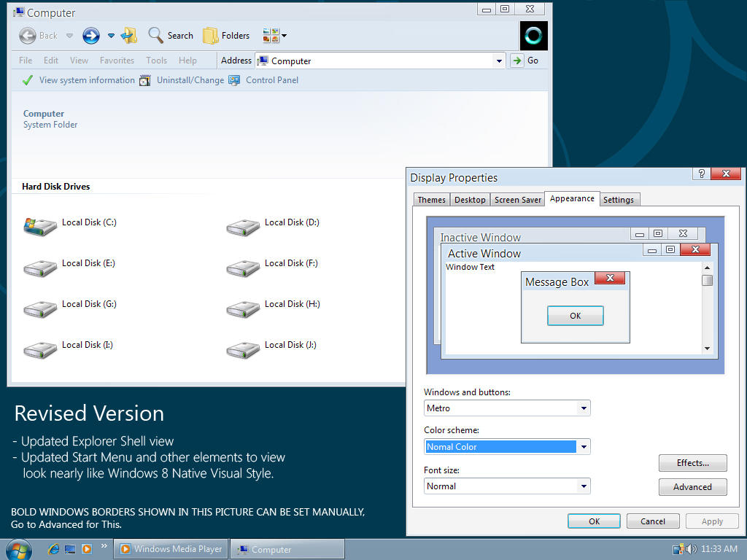Open the Favorites menu

pos(117,61)
